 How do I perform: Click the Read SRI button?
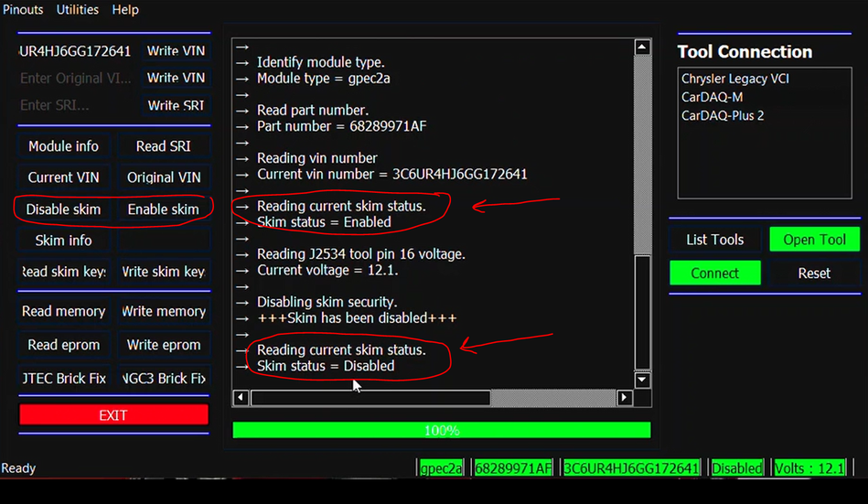pyautogui.click(x=163, y=146)
